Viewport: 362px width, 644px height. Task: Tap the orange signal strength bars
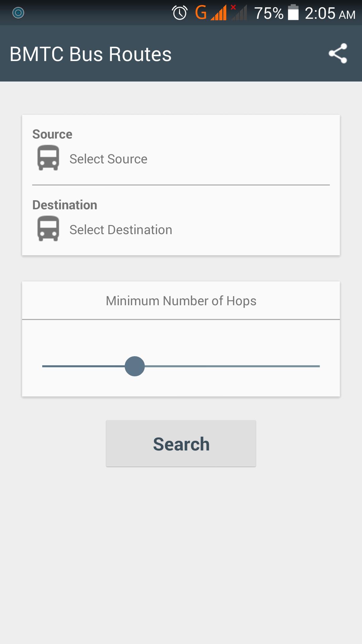(x=219, y=13)
